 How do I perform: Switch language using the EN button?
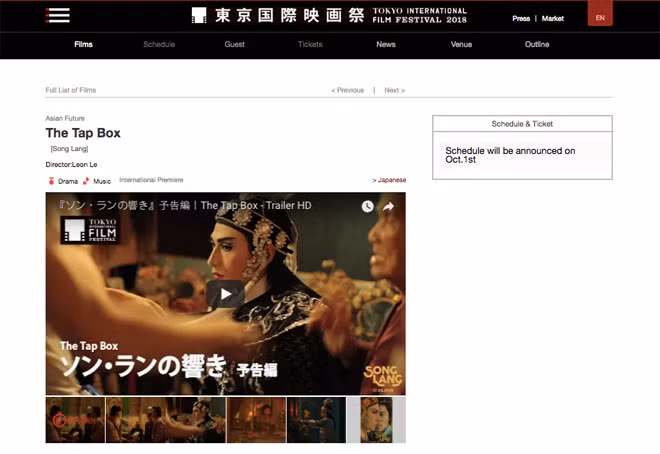pyautogui.click(x=599, y=17)
